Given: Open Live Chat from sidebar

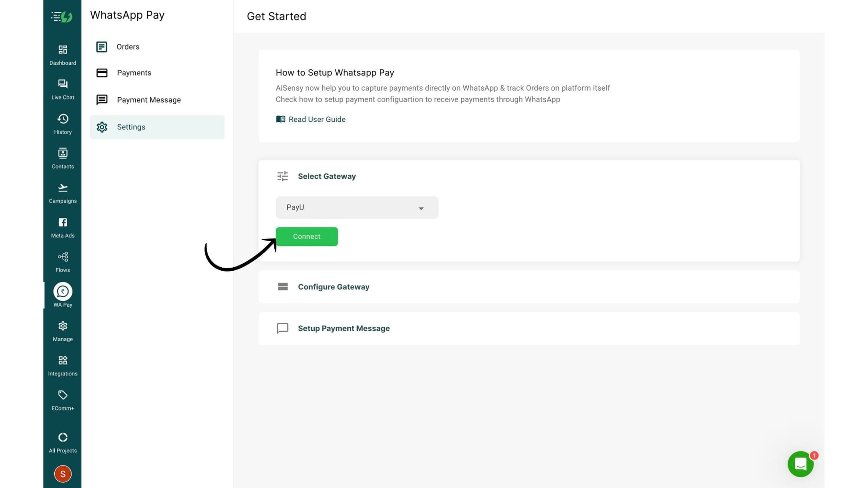Looking at the screenshot, I should [62, 89].
